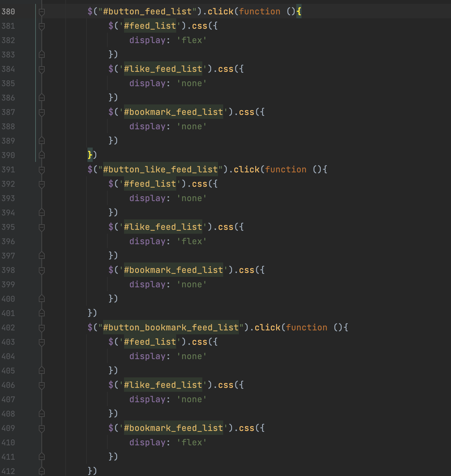Click 'display' property on line 407
The width and height of the screenshot is (451, 476).
coord(148,400)
